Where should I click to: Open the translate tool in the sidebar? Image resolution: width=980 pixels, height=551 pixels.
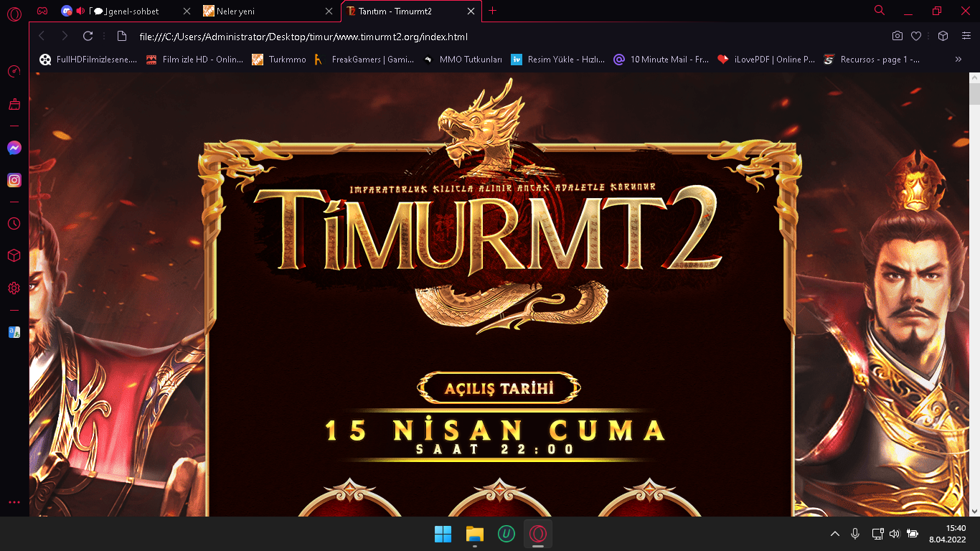[x=14, y=331]
